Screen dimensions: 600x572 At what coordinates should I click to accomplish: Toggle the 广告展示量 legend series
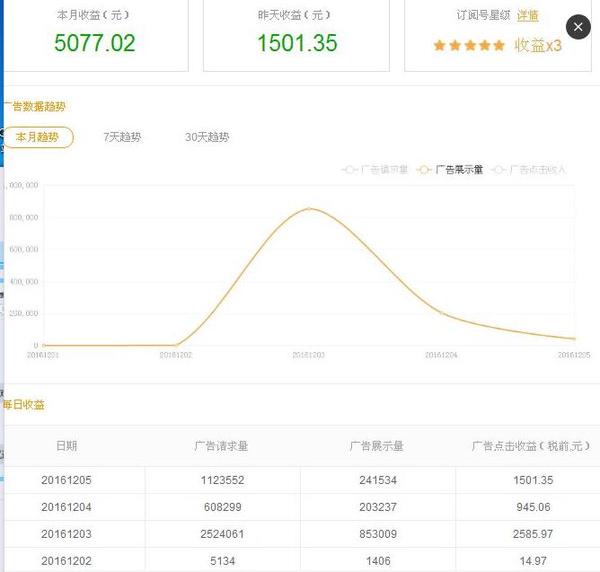450,169
